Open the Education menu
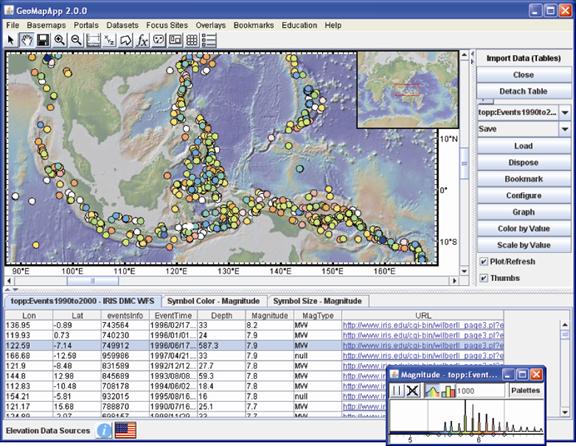Viewport: 576px width, 446px height. 299,25
